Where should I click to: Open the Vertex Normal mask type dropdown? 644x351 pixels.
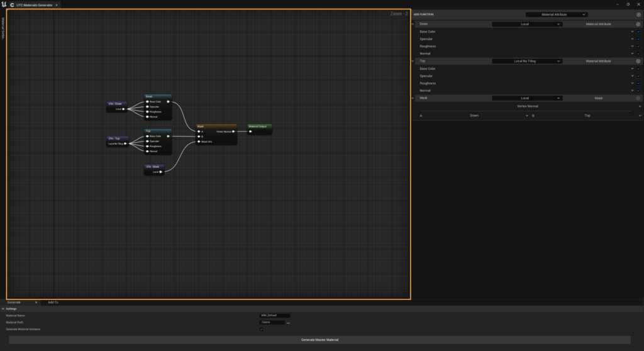tap(528, 106)
